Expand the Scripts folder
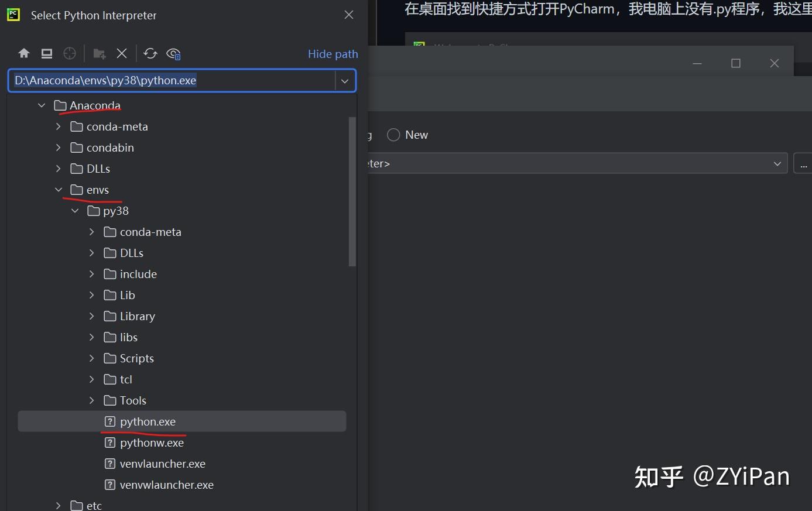This screenshot has width=812, height=511. pos(91,358)
